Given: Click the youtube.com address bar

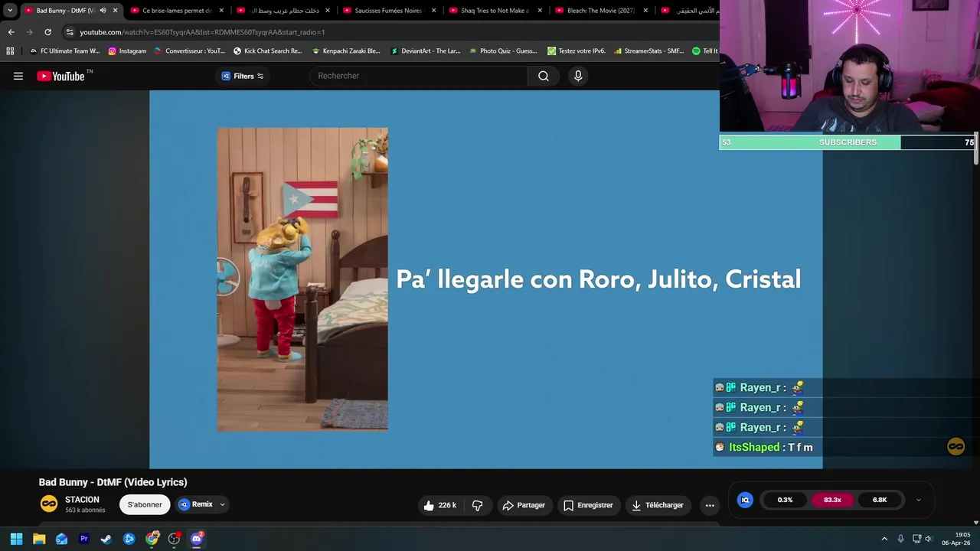Looking at the screenshot, I should coord(202,32).
